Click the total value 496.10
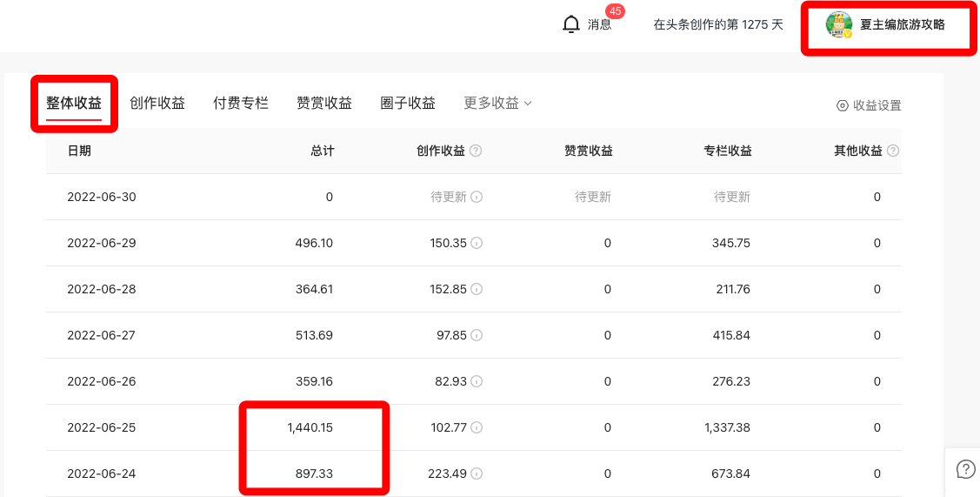This screenshot has height=497, width=980. click(315, 244)
